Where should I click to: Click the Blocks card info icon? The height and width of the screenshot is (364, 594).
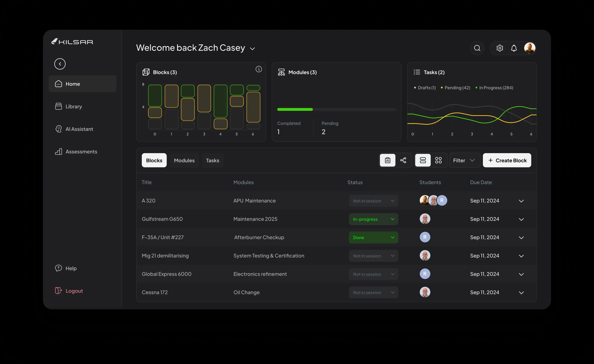click(x=259, y=69)
